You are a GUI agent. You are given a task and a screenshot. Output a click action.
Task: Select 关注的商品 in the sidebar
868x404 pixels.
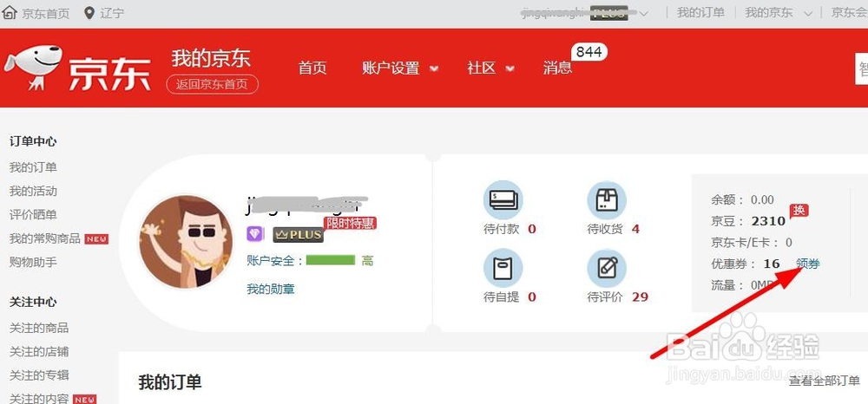click(x=39, y=329)
